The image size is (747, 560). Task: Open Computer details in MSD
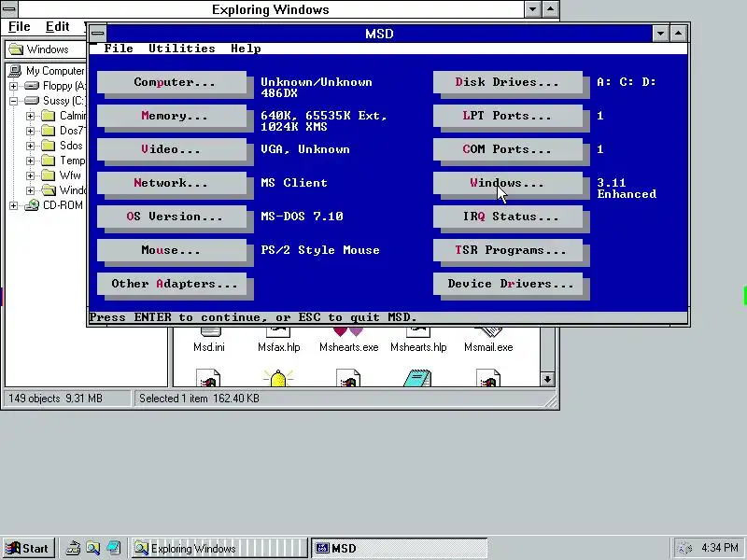[172, 82]
